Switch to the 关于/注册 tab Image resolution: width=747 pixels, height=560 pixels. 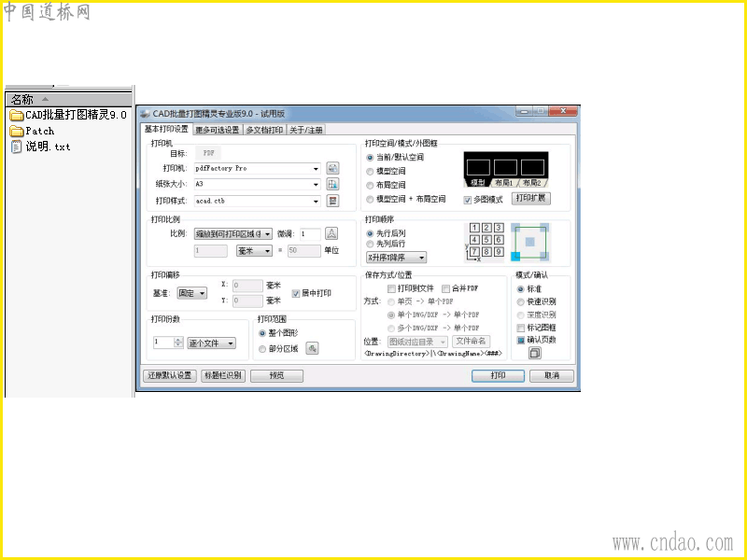[x=306, y=130]
